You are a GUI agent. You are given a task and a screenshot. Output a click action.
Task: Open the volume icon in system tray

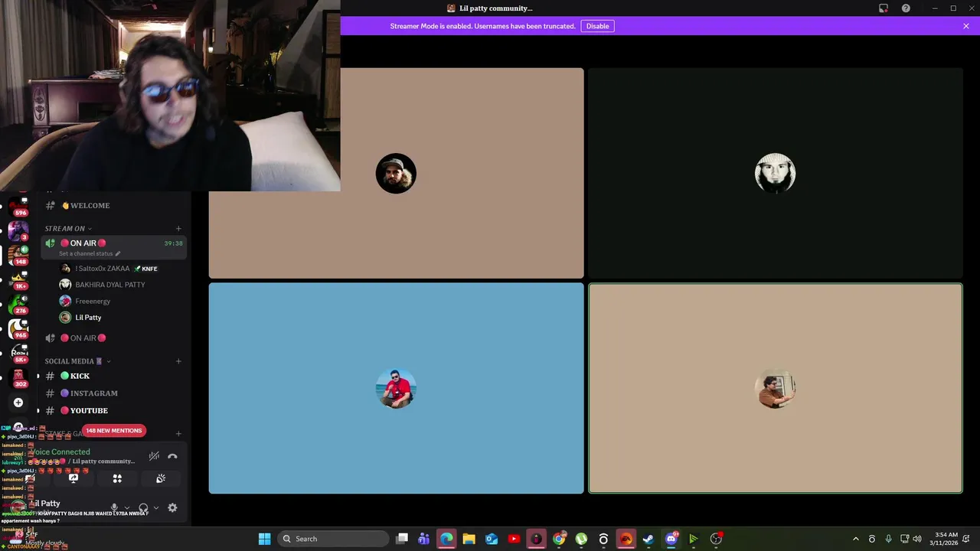tap(917, 539)
